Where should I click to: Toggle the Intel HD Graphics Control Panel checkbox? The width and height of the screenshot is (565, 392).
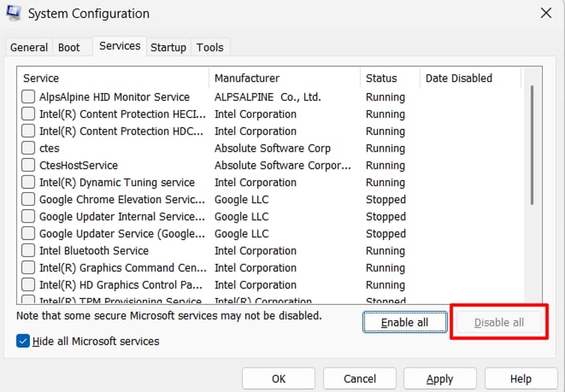point(28,284)
